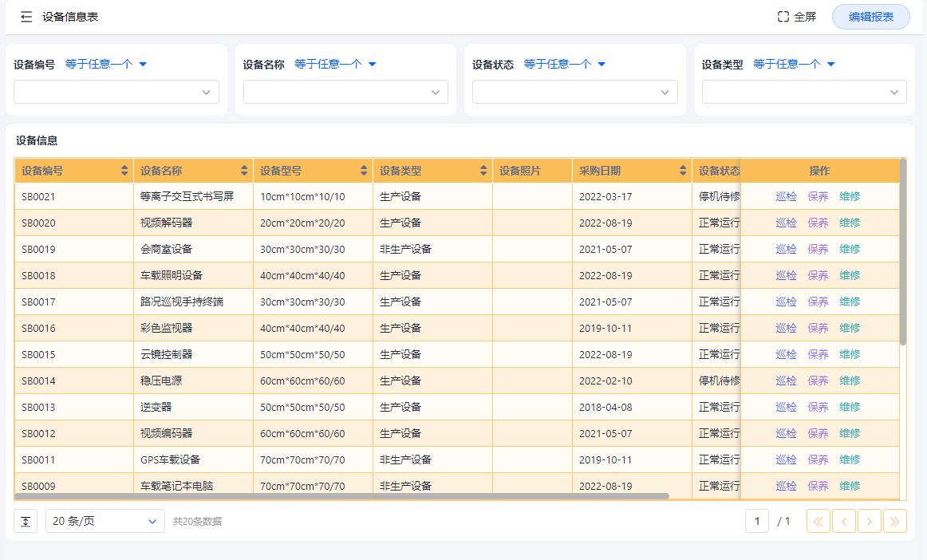Click the 编辑报表 button
Screen dimensions: 927x560
tap(870, 16)
